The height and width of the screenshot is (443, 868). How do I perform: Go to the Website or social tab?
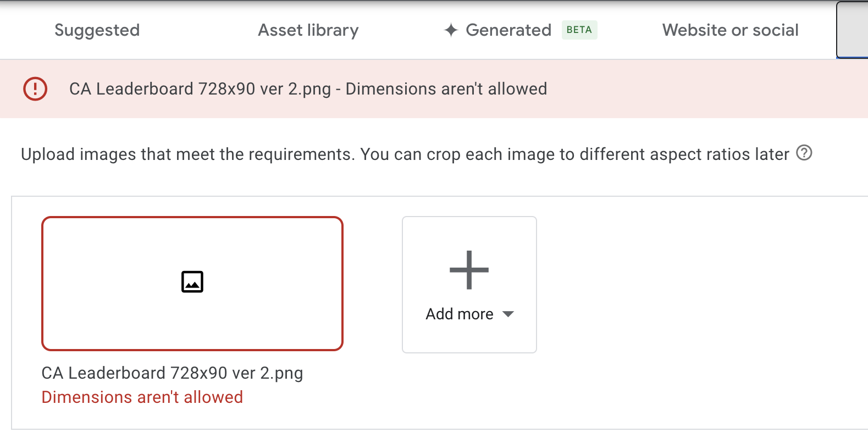(x=730, y=30)
